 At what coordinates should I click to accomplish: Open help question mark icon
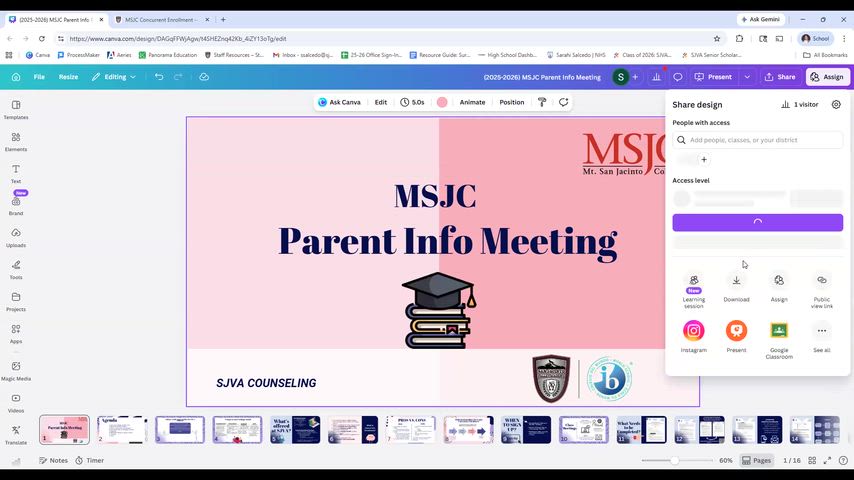843,460
